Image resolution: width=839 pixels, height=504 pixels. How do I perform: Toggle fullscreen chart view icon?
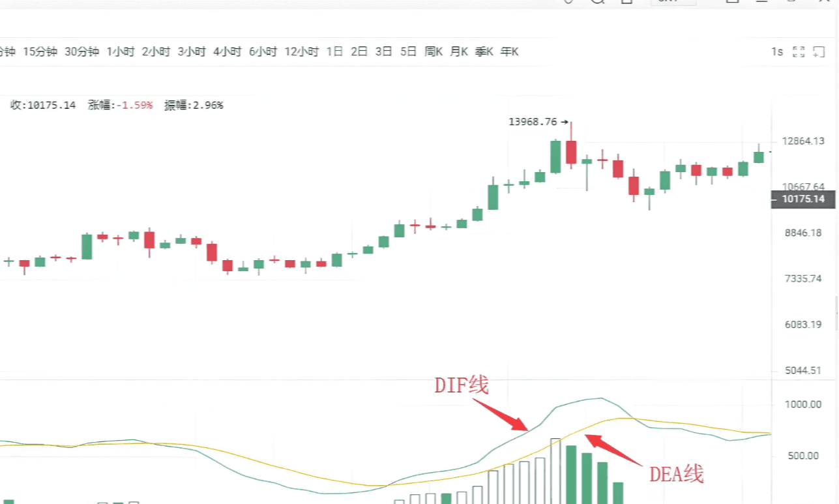tap(799, 52)
